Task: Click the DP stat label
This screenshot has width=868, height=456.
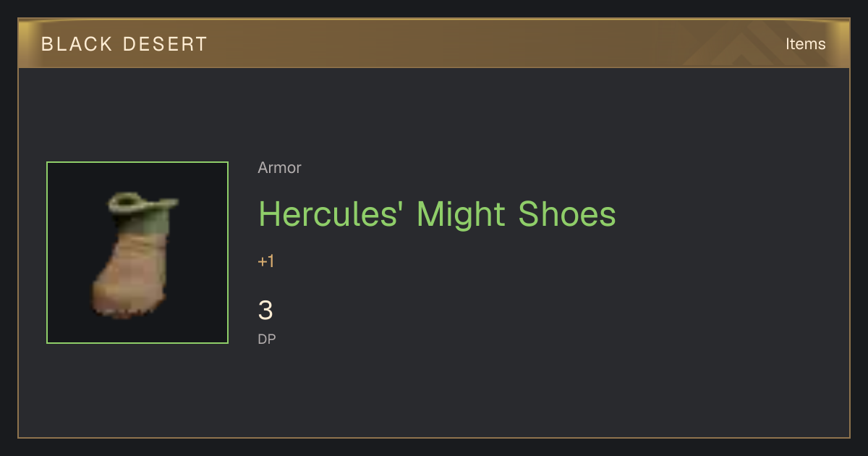Action: [x=267, y=339]
